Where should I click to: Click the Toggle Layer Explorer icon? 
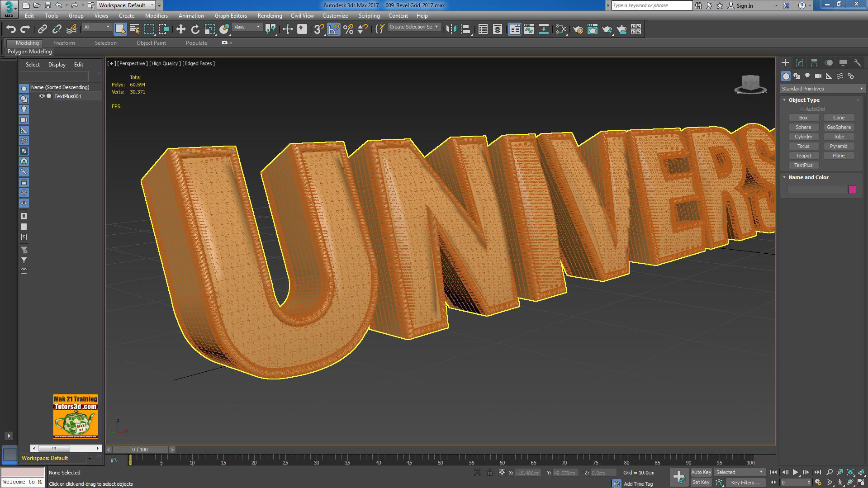[x=498, y=29]
